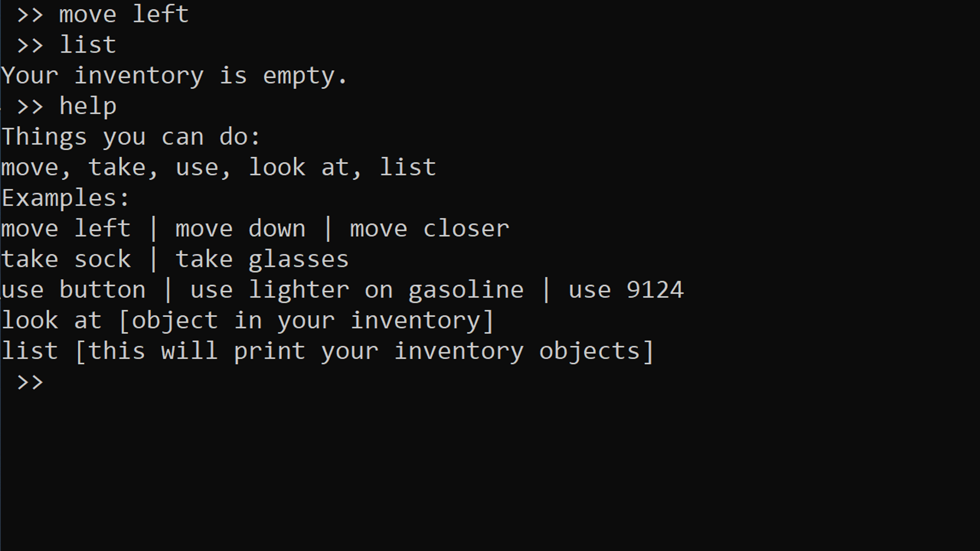Click the 'move down' example text
This screenshot has width=980, height=551.
tap(240, 229)
